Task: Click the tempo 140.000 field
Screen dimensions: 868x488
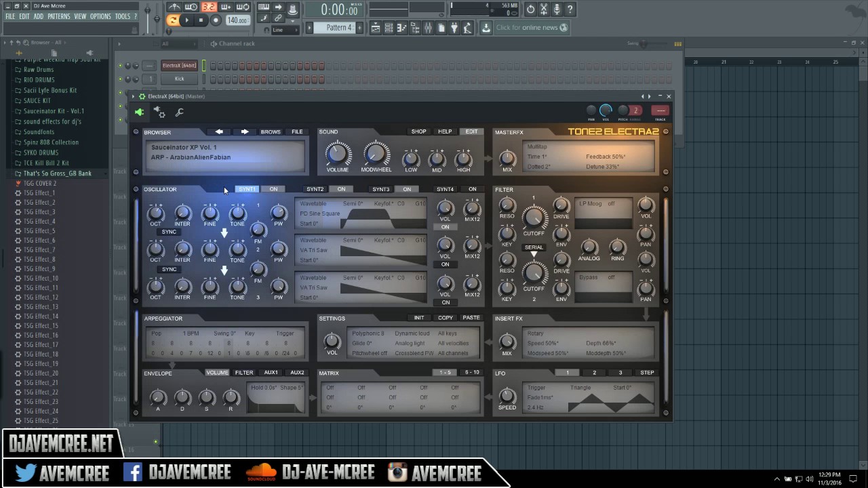Action: click(237, 20)
